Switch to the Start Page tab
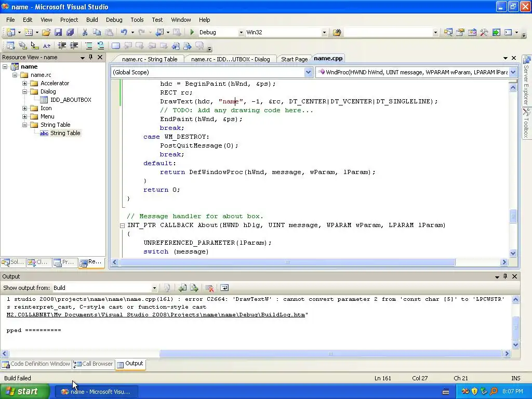This screenshot has width=532, height=399. pos(294,59)
